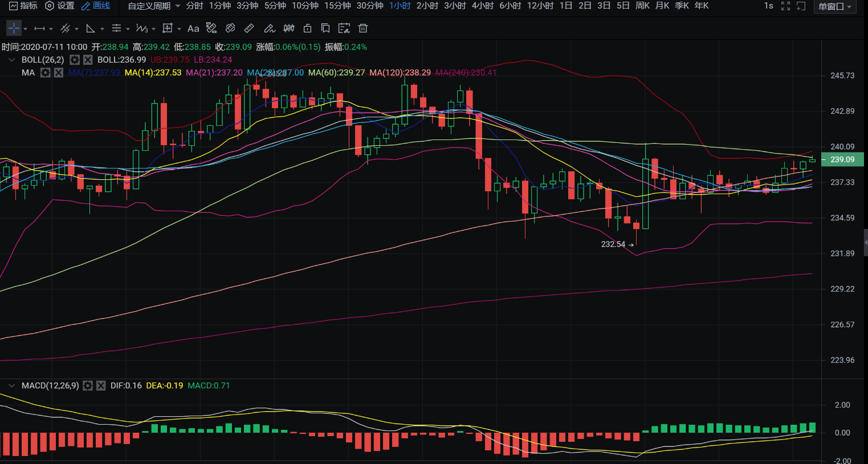Switch to the 周K timeframe
Image resolution: width=868 pixels, height=464 pixels.
(x=642, y=6)
